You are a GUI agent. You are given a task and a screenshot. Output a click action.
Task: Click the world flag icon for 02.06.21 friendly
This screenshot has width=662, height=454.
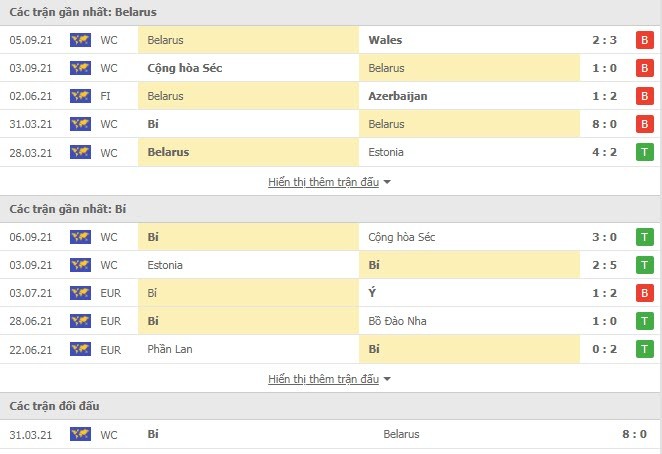click(80, 96)
